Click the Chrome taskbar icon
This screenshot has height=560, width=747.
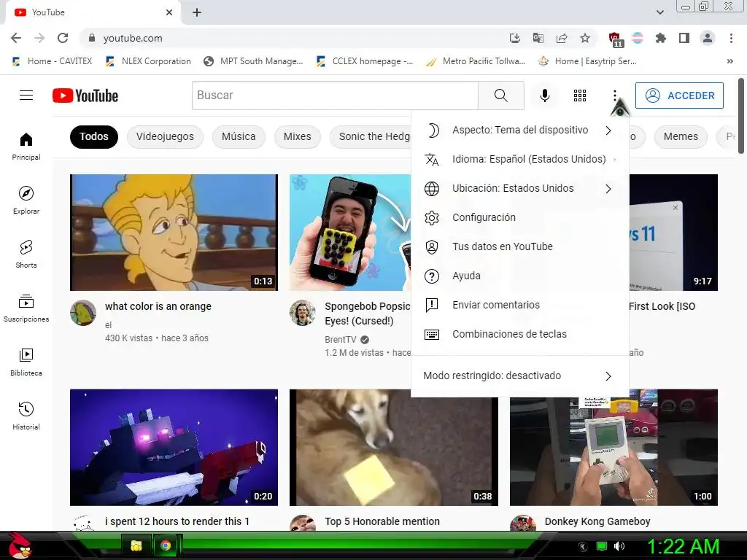tap(166, 545)
